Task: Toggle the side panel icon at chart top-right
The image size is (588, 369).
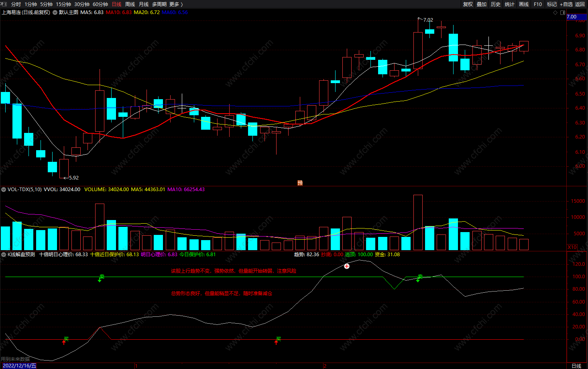Action: (563, 12)
